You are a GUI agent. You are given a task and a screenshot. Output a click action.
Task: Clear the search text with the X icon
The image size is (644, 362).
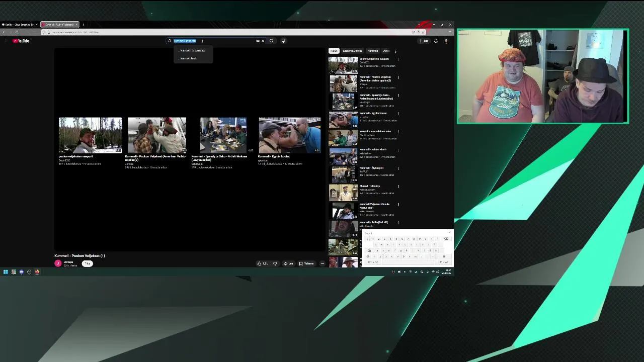point(263,41)
